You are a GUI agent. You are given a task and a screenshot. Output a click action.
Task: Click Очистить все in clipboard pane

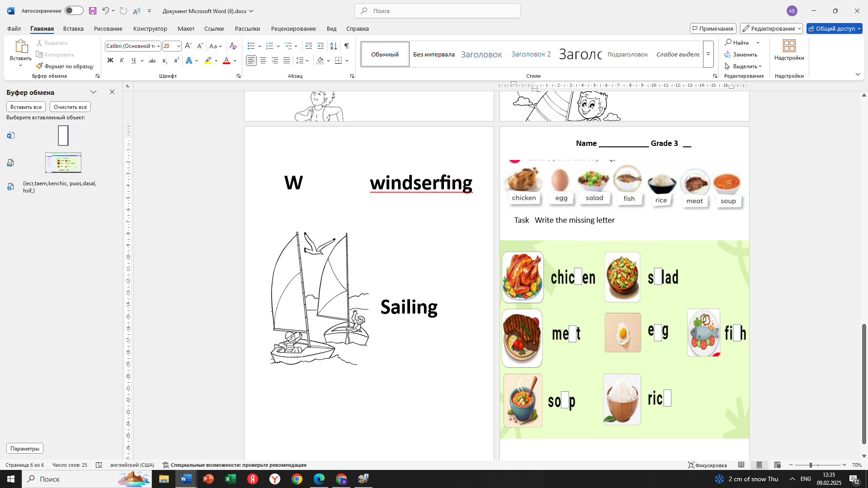tap(70, 107)
